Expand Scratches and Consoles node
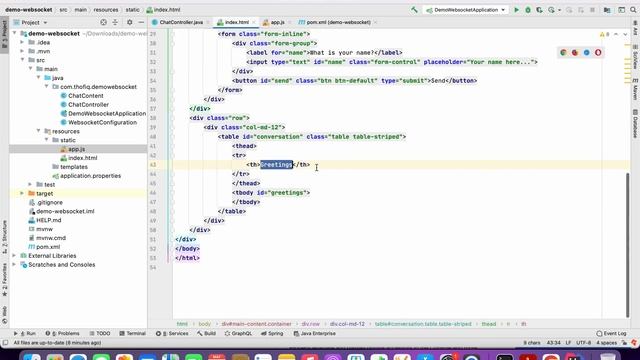 tap(15, 265)
